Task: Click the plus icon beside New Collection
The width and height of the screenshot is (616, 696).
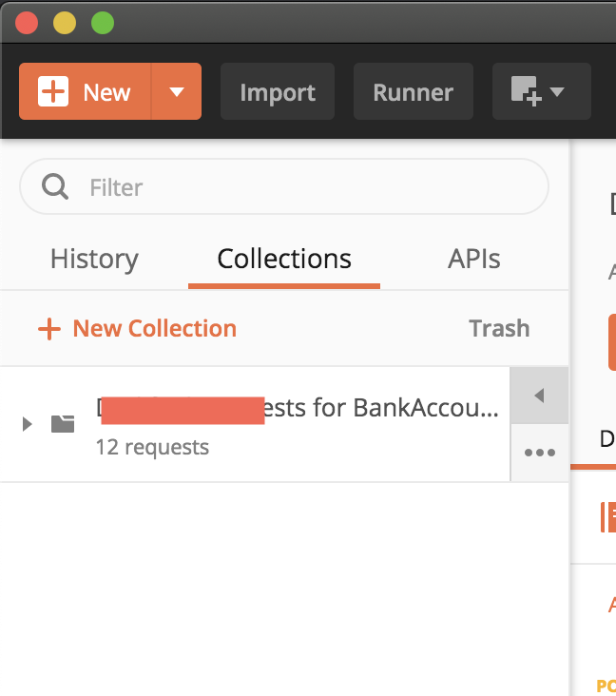Action: 49,329
